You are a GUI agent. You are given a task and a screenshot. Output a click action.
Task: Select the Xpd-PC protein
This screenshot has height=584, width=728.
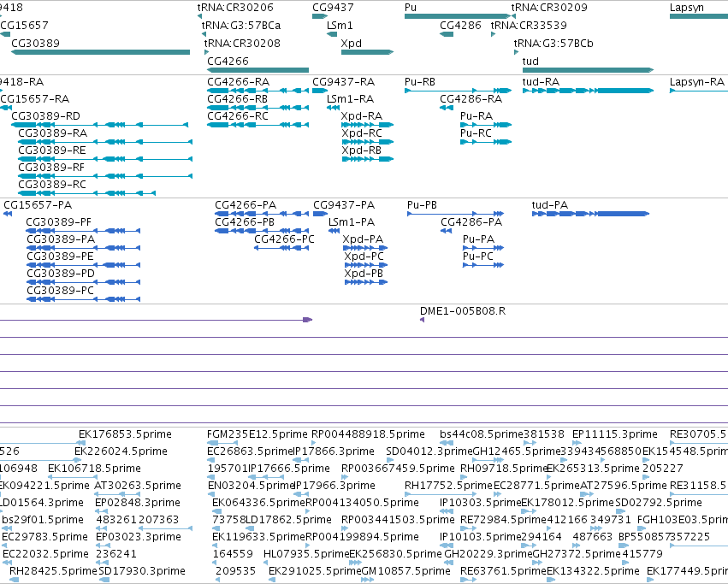(x=364, y=257)
